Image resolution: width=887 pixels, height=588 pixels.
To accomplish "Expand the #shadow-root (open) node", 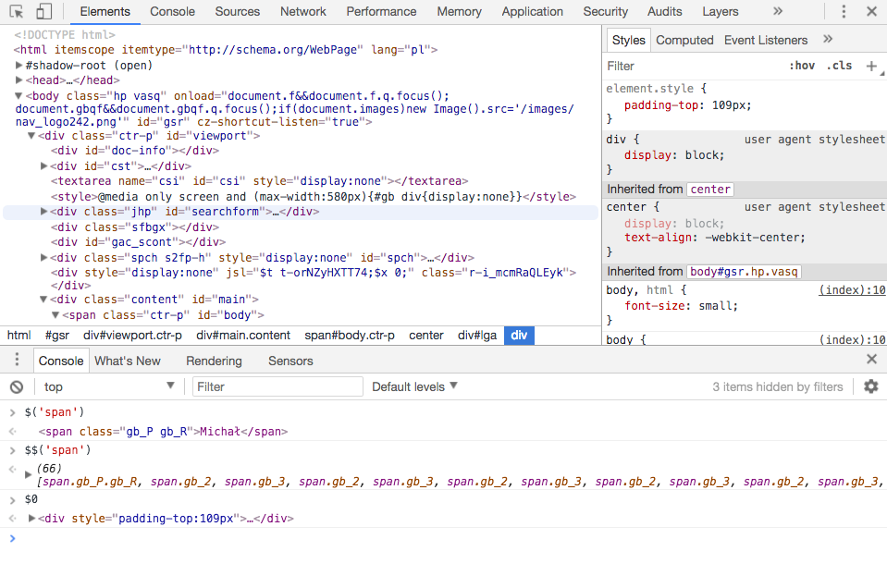I will [18, 65].
